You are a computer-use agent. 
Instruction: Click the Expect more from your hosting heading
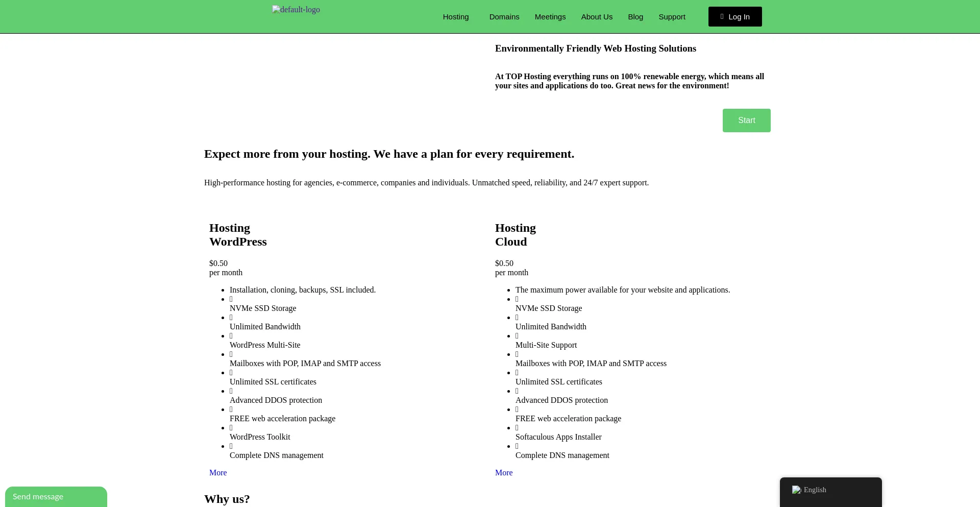[389, 154]
